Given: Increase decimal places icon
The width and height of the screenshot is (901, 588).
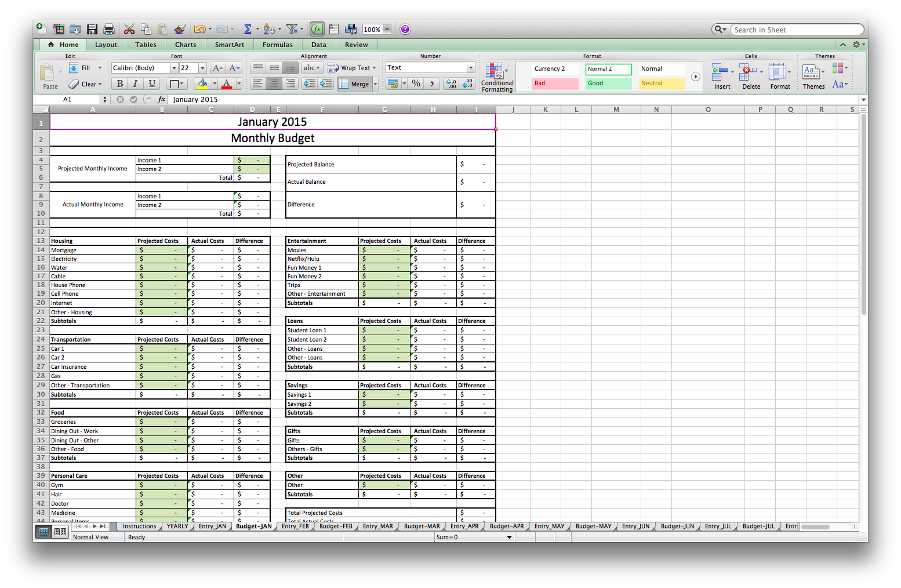Looking at the screenshot, I should tap(451, 84).
